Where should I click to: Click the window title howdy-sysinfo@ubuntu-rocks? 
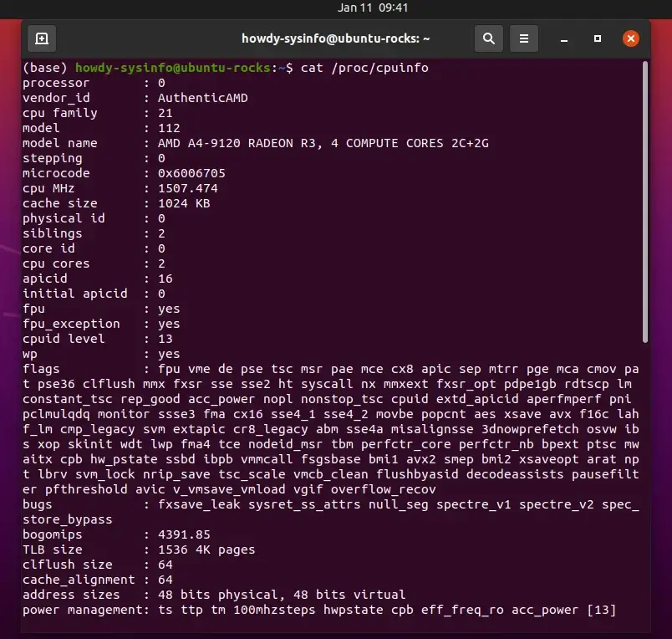click(335, 38)
